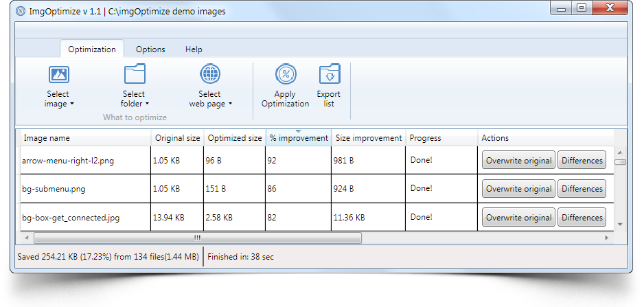The height and width of the screenshot is (307, 644).
Task: Select the bg-submenu.png file name
Action: [54, 189]
